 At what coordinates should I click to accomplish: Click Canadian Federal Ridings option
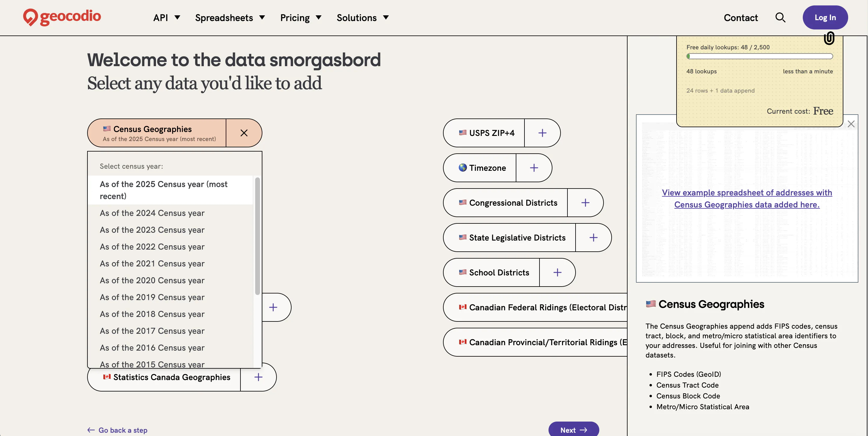pyautogui.click(x=535, y=307)
